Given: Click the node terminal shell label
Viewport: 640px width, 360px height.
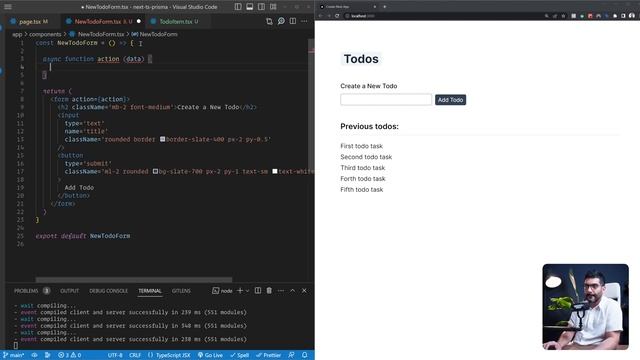Looking at the screenshot, I should tap(222, 291).
